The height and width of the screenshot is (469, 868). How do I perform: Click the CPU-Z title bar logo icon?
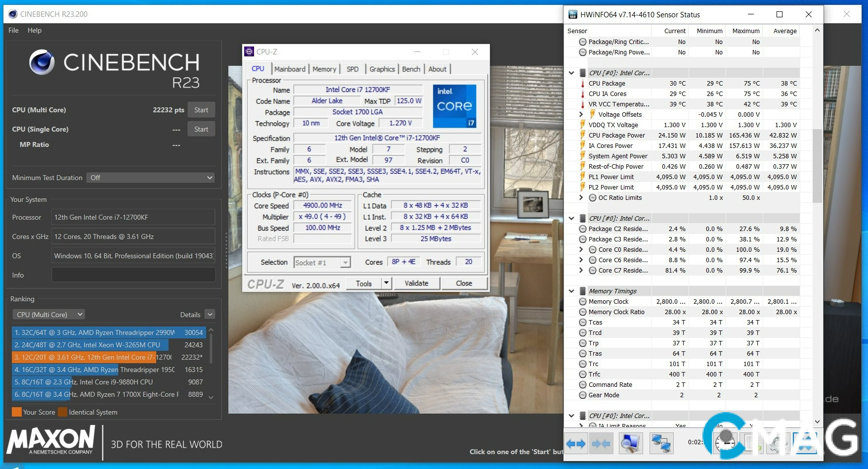pyautogui.click(x=249, y=52)
